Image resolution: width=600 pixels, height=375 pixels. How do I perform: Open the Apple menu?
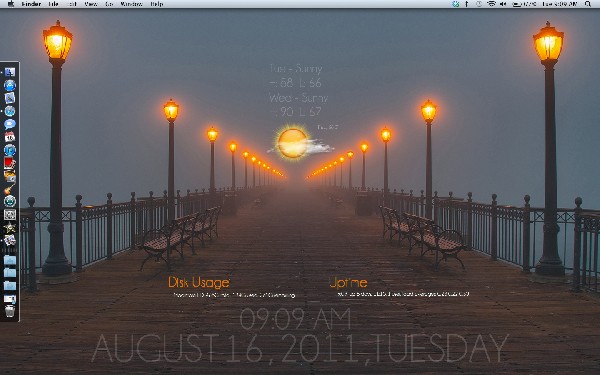click(x=11, y=4)
